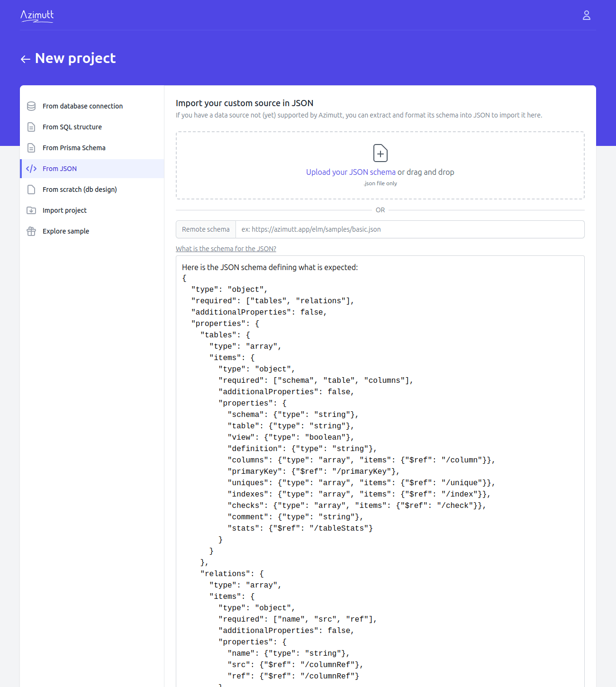616x687 pixels.
Task: Click the file icon next to From Prisma Schema
Action: point(31,148)
